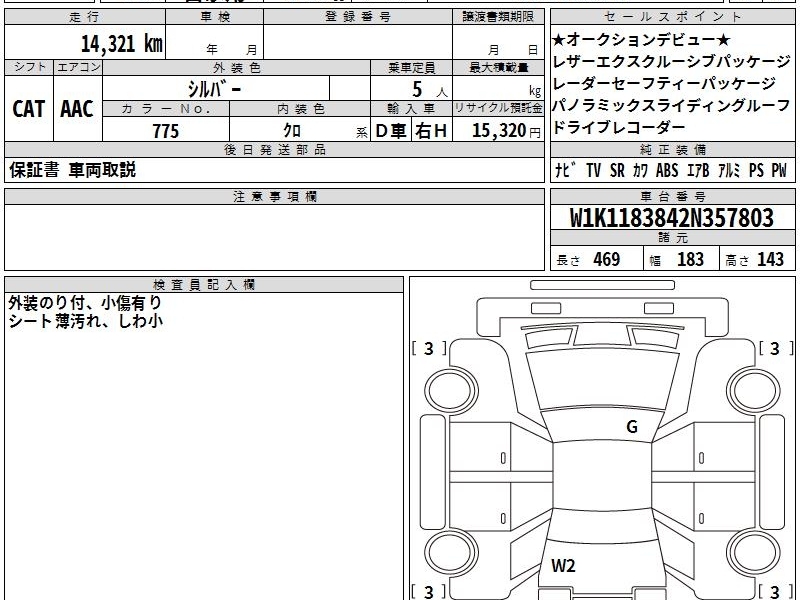Click the 純正装備 header
The image size is (800, 600).
click(672, 149)
